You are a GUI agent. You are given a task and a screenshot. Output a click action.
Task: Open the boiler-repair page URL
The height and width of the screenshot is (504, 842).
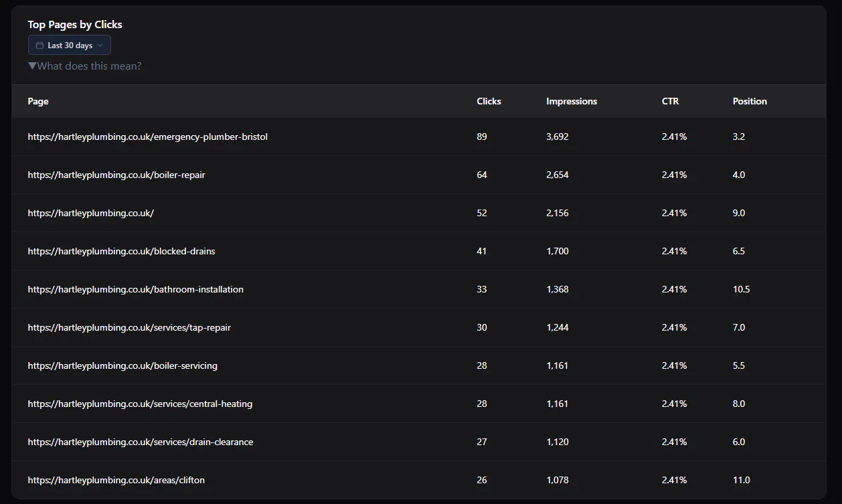(116, 175)
